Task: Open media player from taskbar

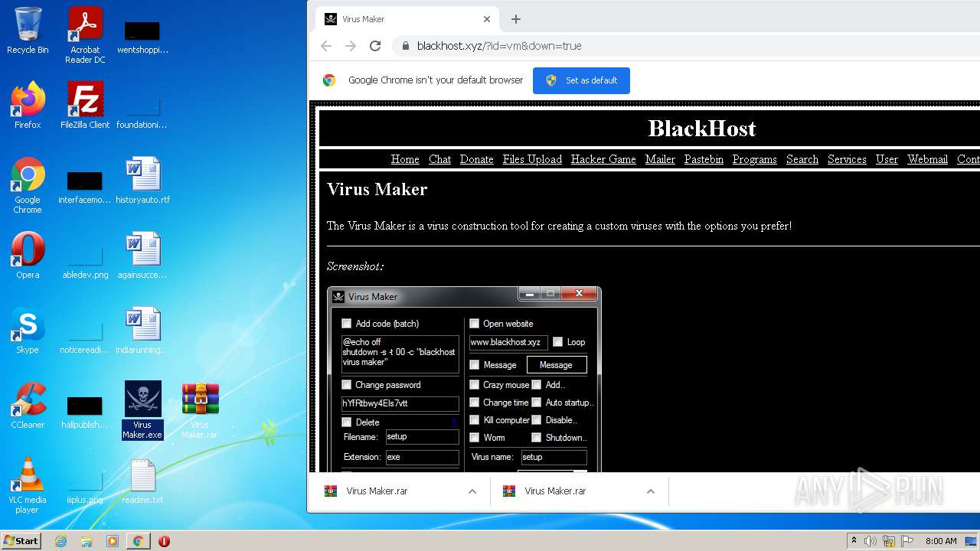Action: tap(113, 541)
